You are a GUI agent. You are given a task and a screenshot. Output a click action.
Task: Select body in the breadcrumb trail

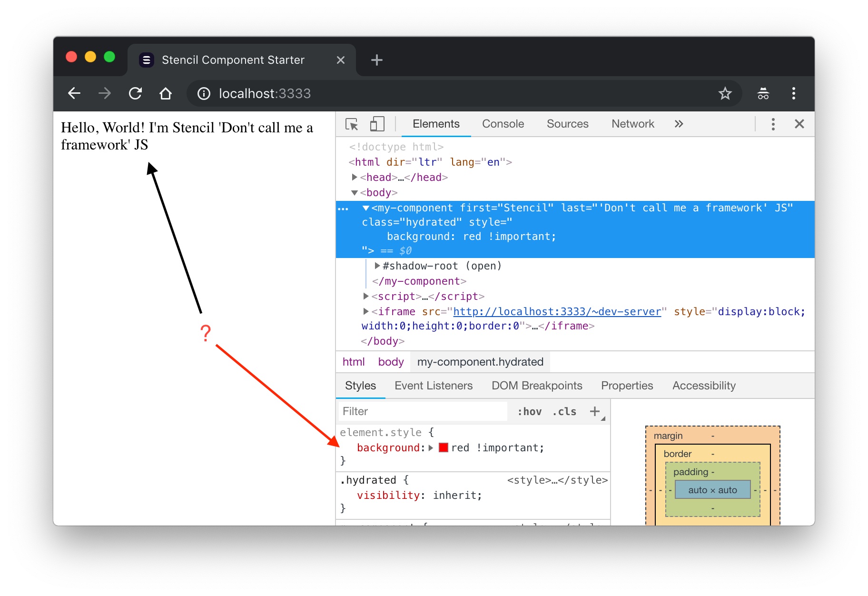coord(391,362)
